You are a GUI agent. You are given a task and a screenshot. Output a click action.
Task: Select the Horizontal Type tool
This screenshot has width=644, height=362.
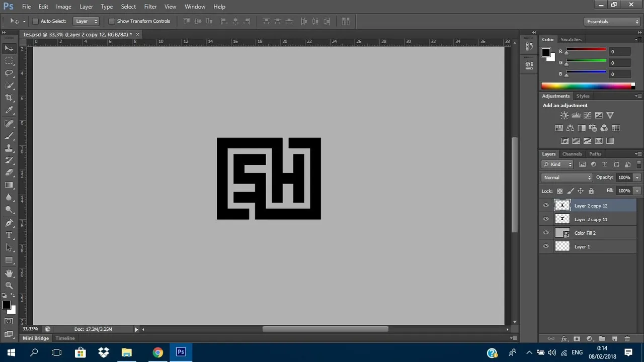pos(9,235)
